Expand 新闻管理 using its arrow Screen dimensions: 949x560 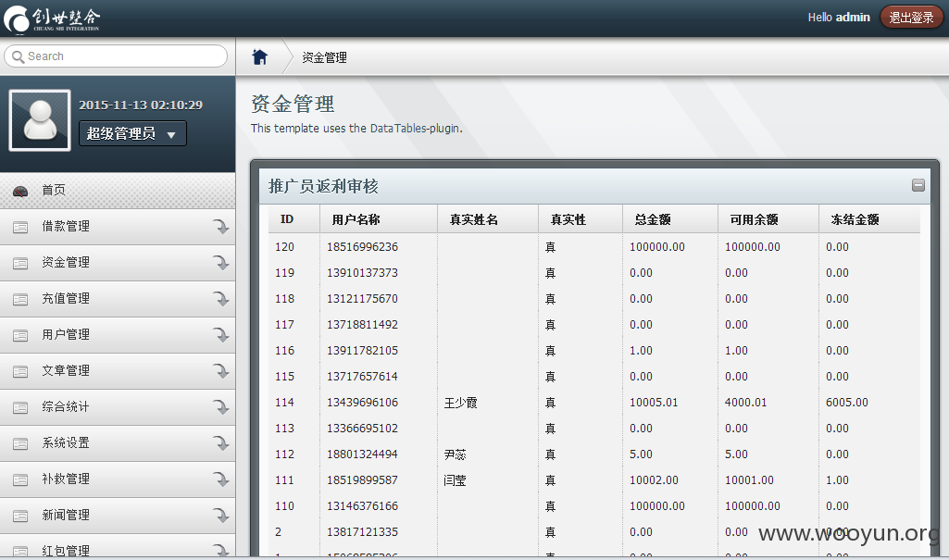(x=221, y=516)
